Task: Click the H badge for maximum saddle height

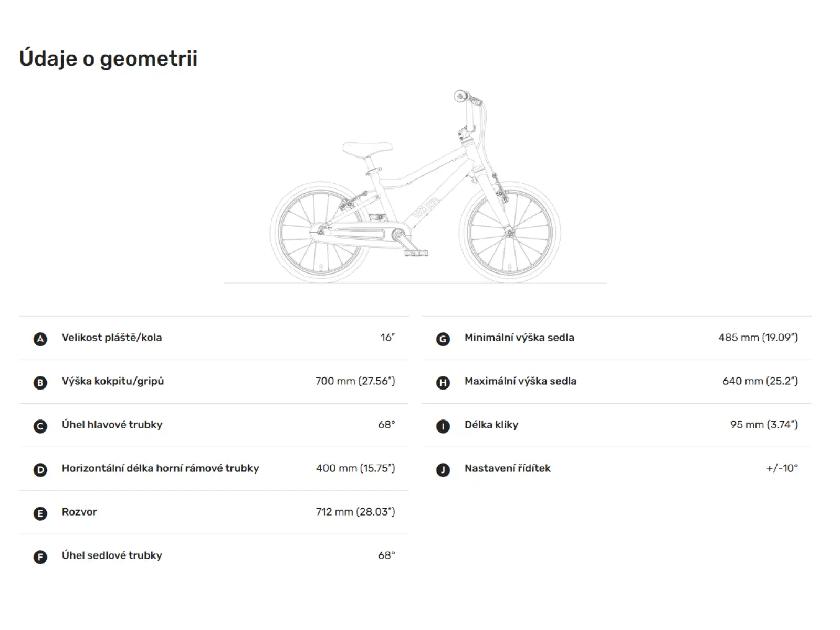Action: tap(443, 383)
